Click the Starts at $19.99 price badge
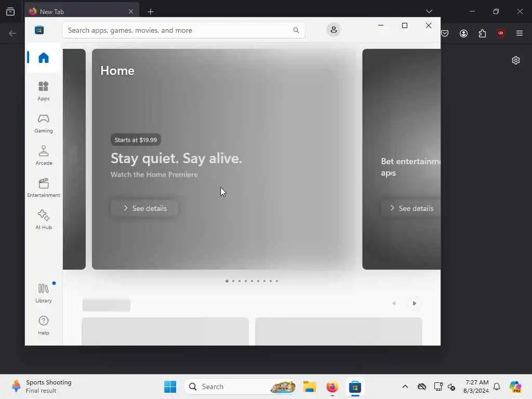 (136, 140)
